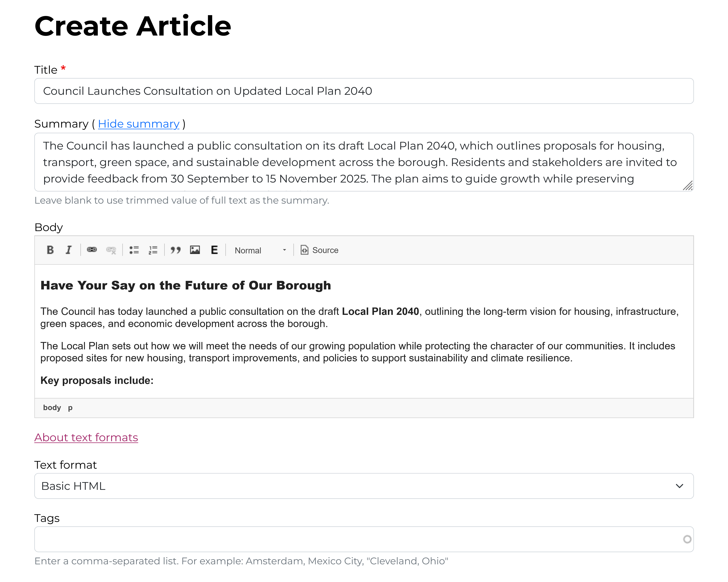This screenshot has width=728, height=582.
Task: Insert a numbered list
Action: tap(153, 250)
